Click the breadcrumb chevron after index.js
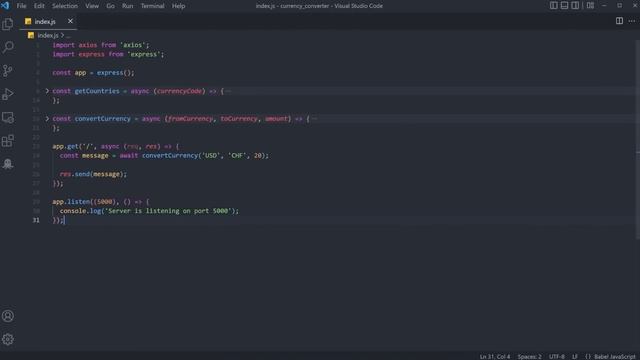The width and height of the screenshot is (640, 360). tap(62, 36)
